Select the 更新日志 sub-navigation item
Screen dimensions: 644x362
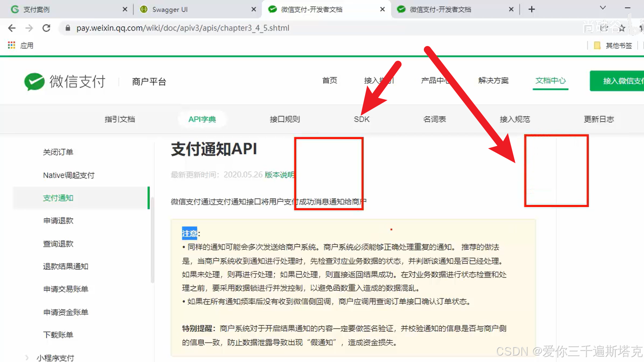[599, 119]
